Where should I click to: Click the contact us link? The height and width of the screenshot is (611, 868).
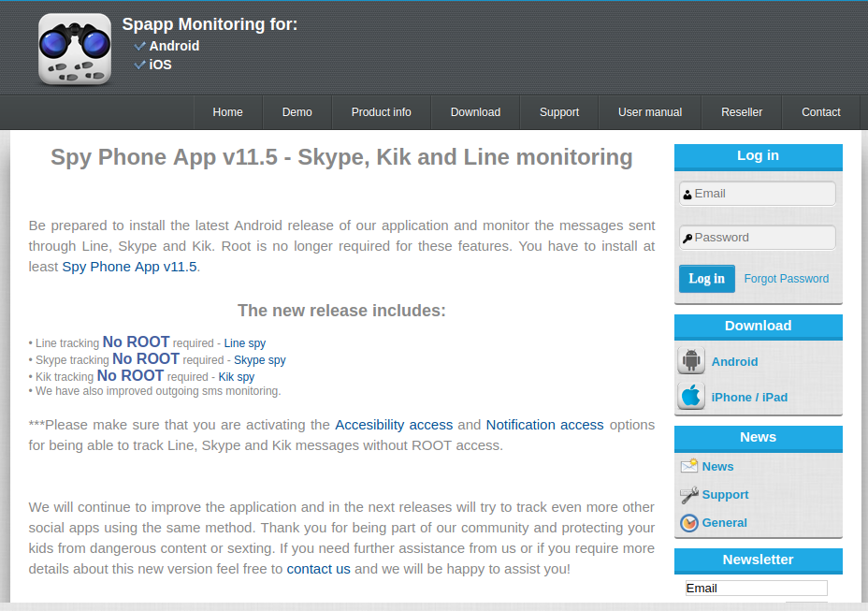pyautogui.click(x=318, y=569)
